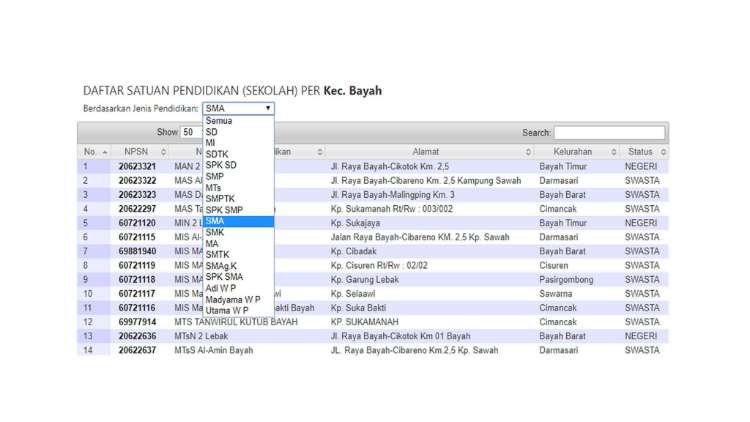The height and width of the screenshot is (422, 750).
Task: Click MTS TANWIRUL KUTUB BAYAH school name
Action: coord(236,322)
